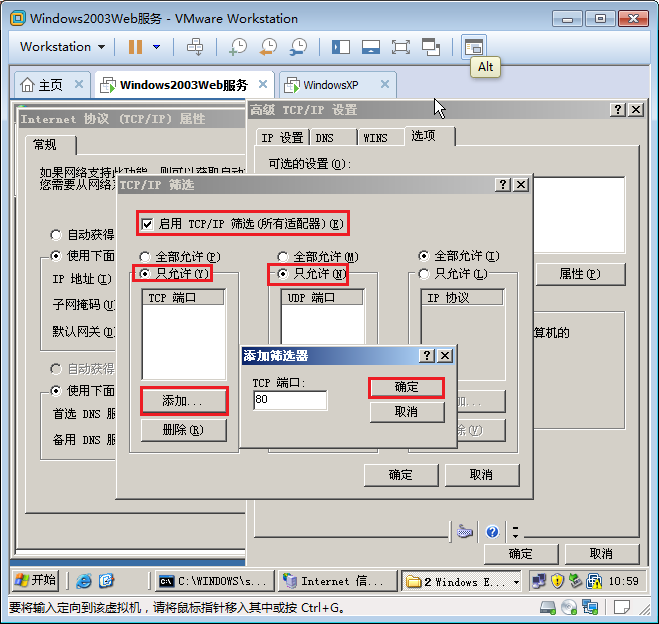659x624 pixels.
Task: Close the 添加筛选器 dialog
Action: 445,355
